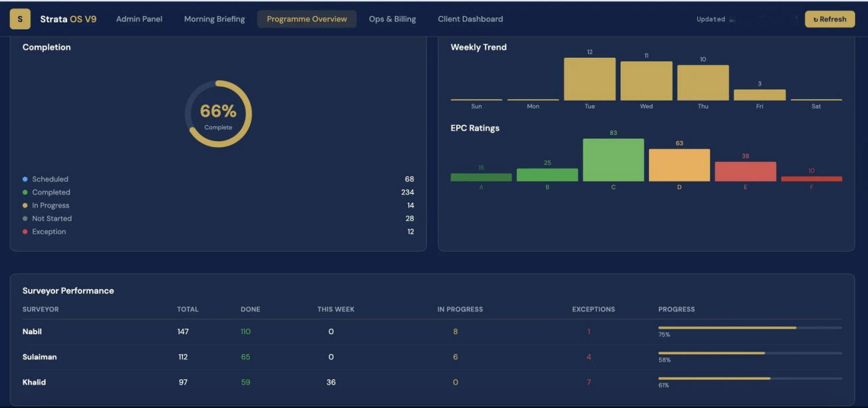Click the Tuesday bar in Weekly Trend
The image size is (868, 408).
tap(590, 79)
